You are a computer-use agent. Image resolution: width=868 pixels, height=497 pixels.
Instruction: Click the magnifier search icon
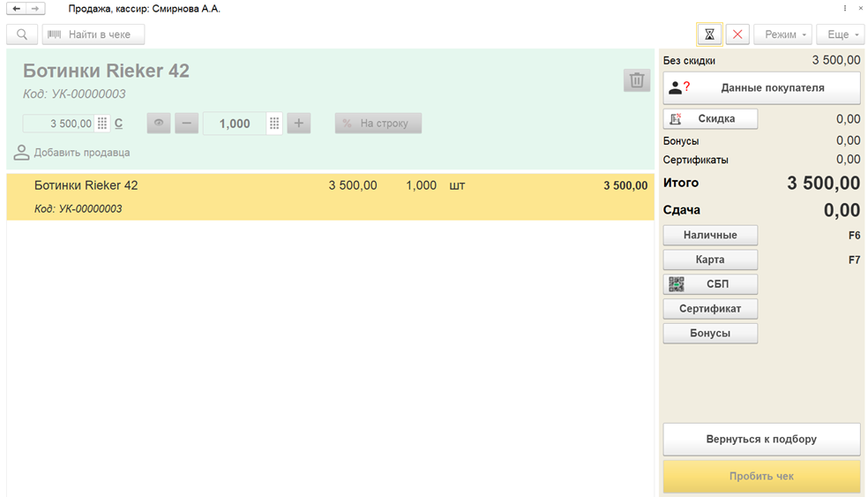tap(22, 34)
